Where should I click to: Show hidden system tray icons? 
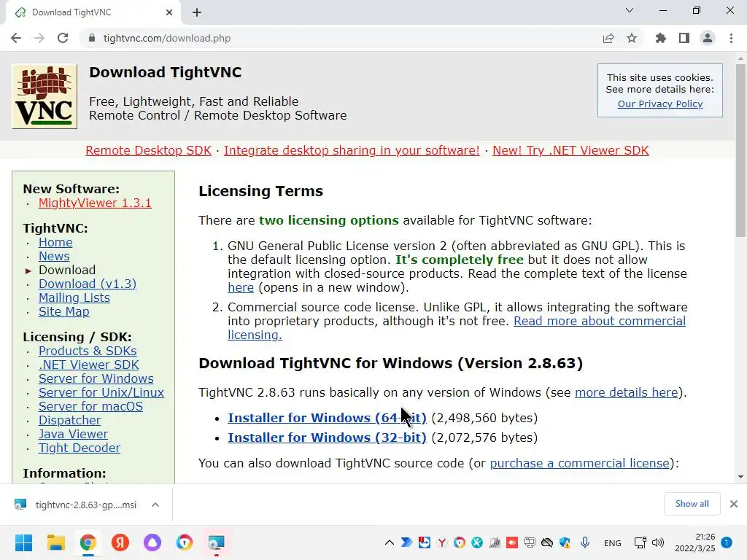[390, 542]
